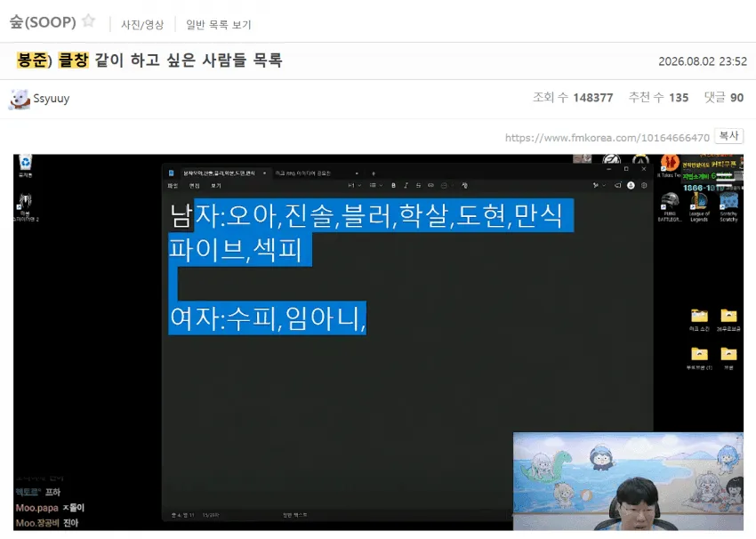Open the Ssyuuy author profile name
The width and height of the screenshot is (756, 539).
52,99
